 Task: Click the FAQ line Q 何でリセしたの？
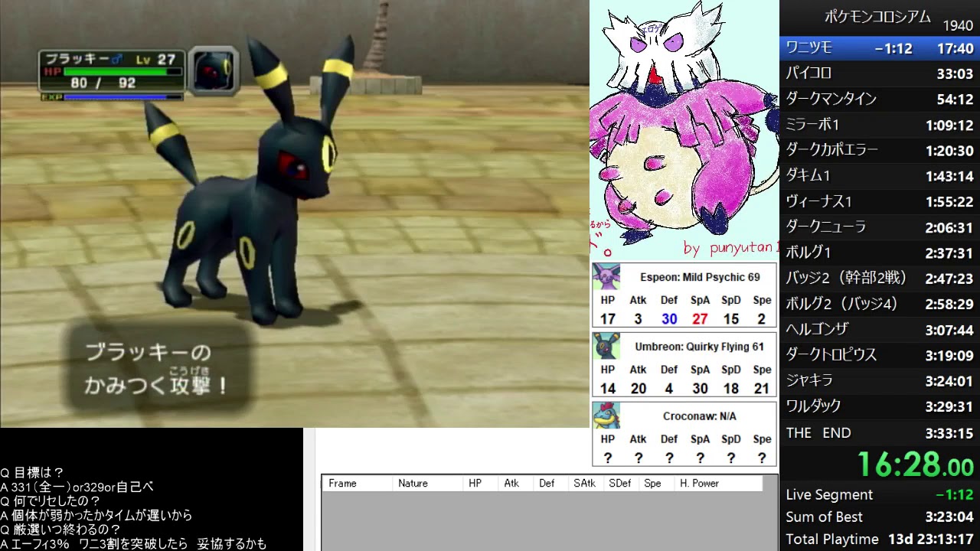click(x=51, y=501)
